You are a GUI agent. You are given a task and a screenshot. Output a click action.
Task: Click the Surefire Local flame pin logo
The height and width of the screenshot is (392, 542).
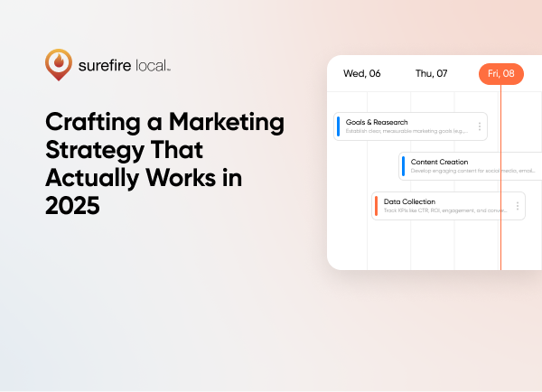[59, 65]
